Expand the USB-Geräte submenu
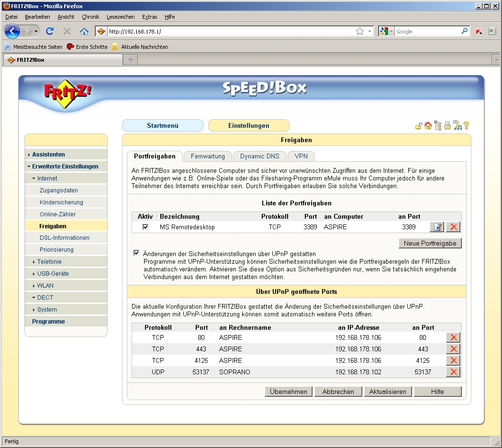This screenshot has height=448, width=502. coord(53,274)
